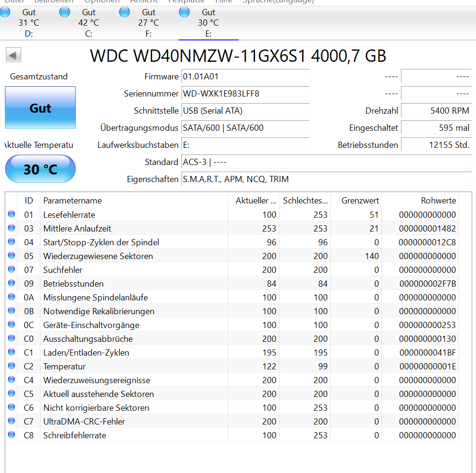Click the Schnittstelle field USB (Serial ATA)

[245, 111]
